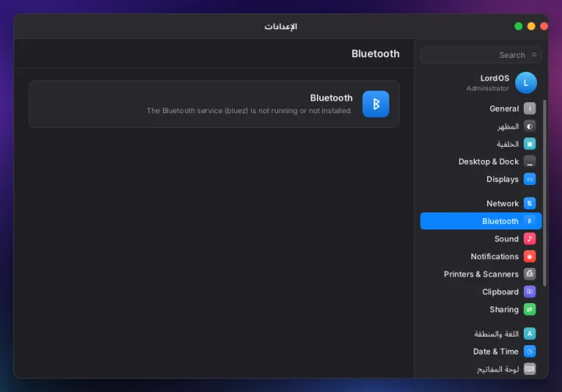Open the Sound settings page
Viewport: 562px width, 392px height.
481,238
